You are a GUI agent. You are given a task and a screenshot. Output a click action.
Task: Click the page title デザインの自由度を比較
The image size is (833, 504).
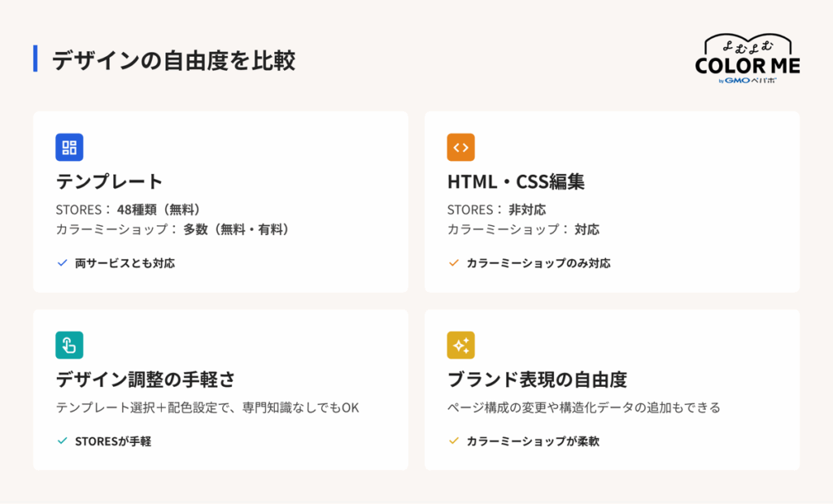173,60
